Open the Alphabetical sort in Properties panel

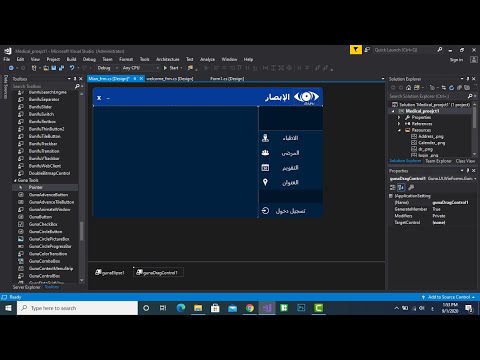point(401,188)
